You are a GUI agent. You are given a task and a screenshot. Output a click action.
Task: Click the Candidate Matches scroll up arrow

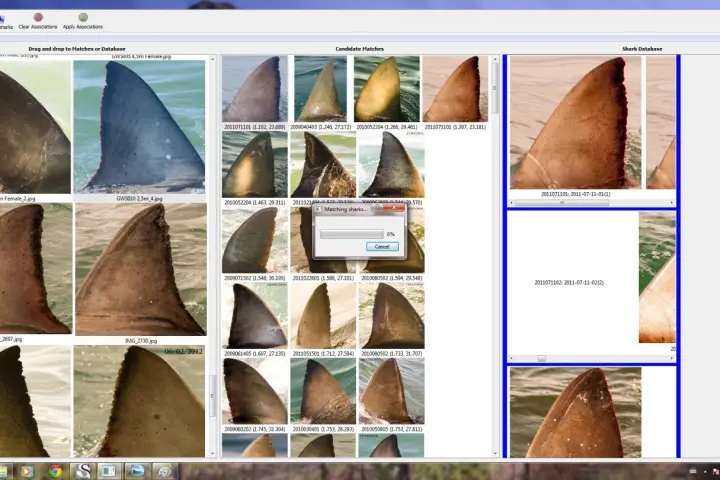click(x=495, y=59)
